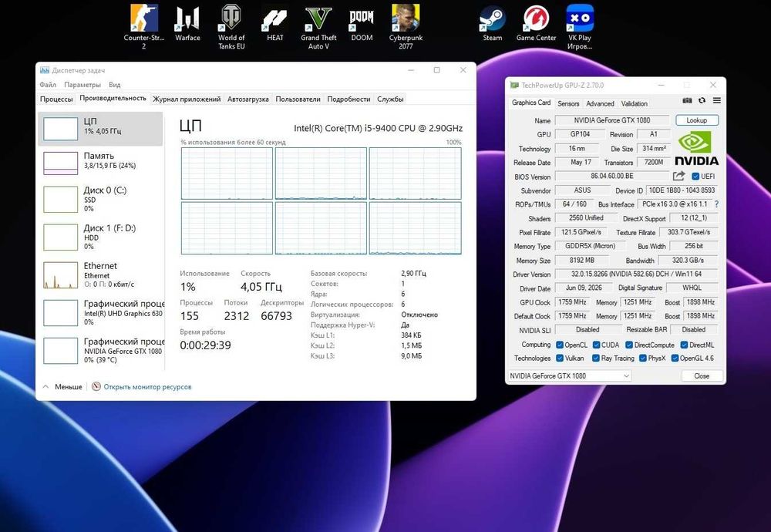The image size is (771, 532).
Task: Toggle the Ray Tracing checkbox
Action: coord(596,358)
